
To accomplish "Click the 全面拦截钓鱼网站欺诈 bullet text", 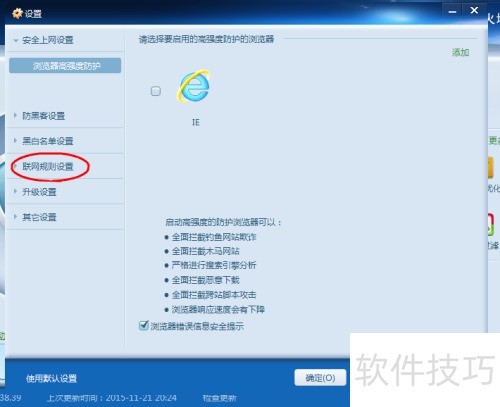I will [x=214, y=237].
